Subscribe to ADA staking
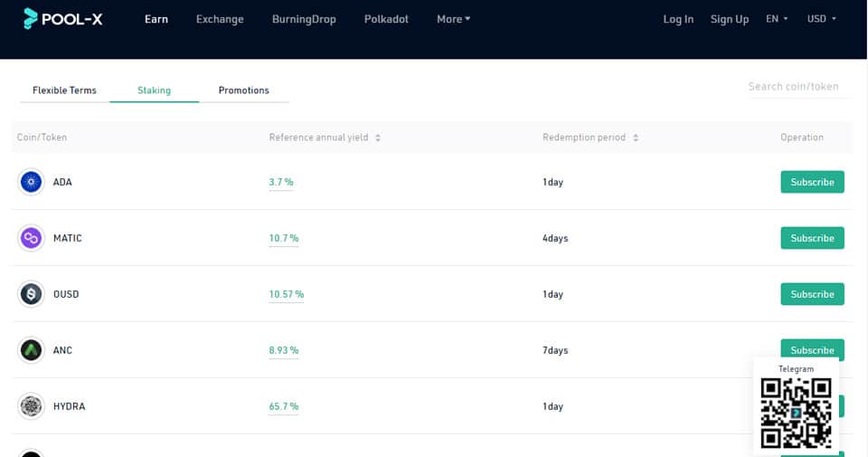This screenshot has height=457, width=868. pyautogui.click(x=812, y=182)
